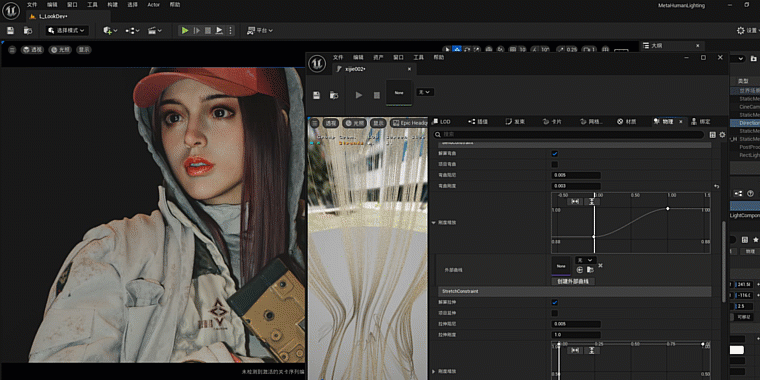Switch to the 卡片 cards tab
Viewport: 760px width, 380px height.
[552, 122]
